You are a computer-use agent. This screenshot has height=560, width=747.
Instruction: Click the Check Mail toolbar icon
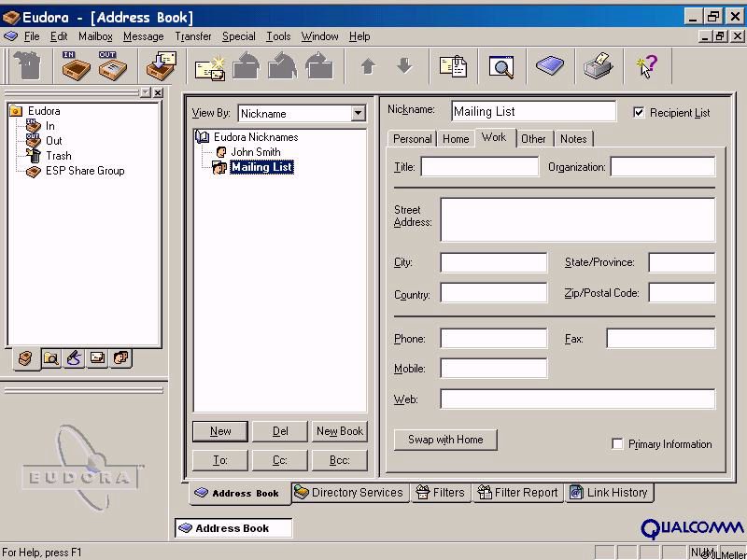pos(161,65)
